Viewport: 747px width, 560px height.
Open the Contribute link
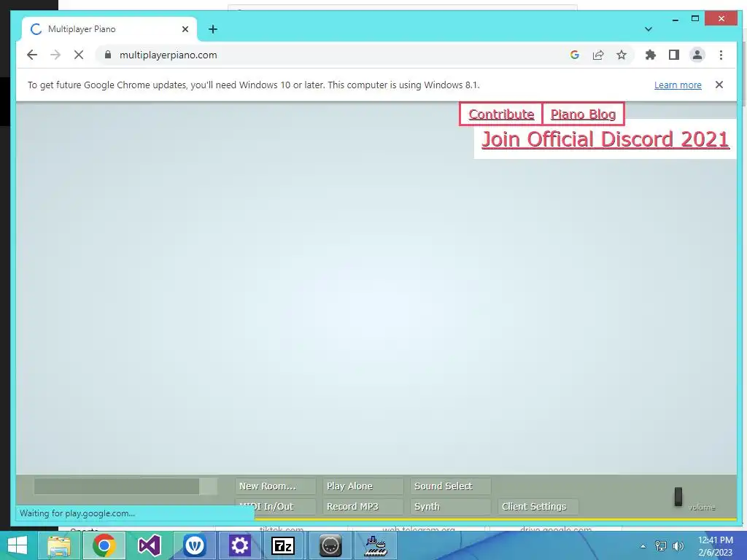click(x=501, y=114)
